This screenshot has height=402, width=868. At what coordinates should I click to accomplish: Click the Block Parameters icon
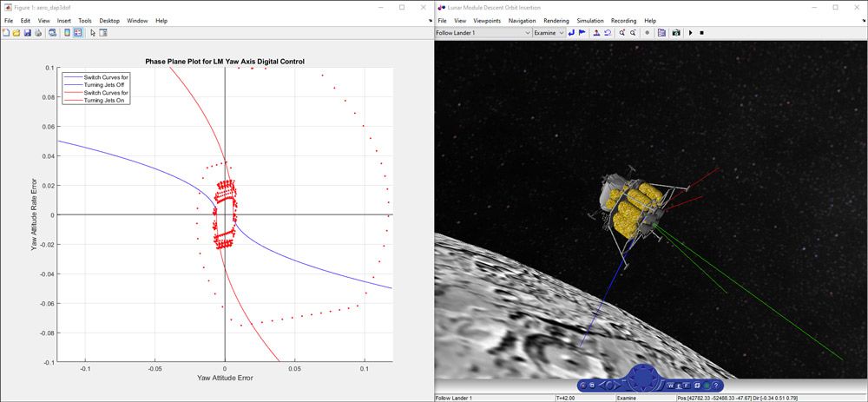pos(661,33)
